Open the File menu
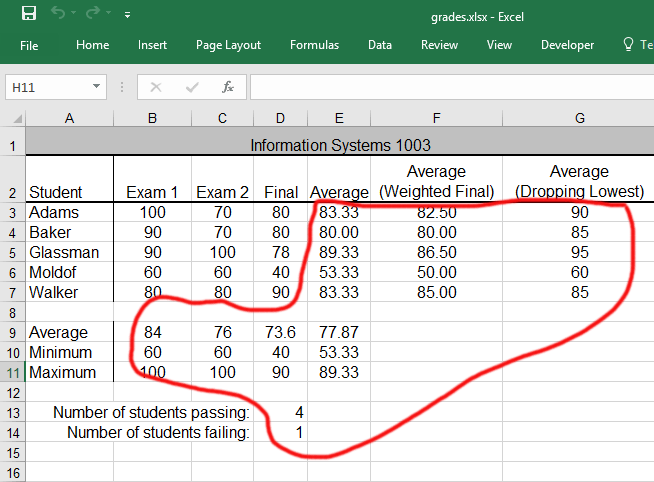The image size is (654, 482). (x=29, y=45)
